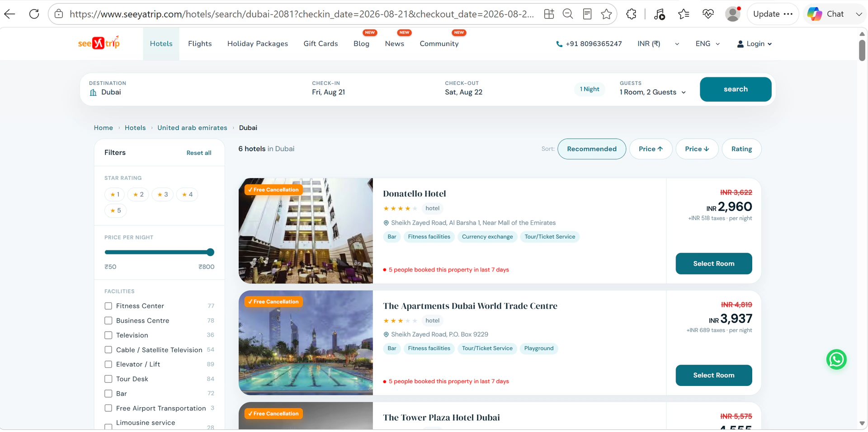Click the Dubai destination building icon

click(x=93, y=93)
